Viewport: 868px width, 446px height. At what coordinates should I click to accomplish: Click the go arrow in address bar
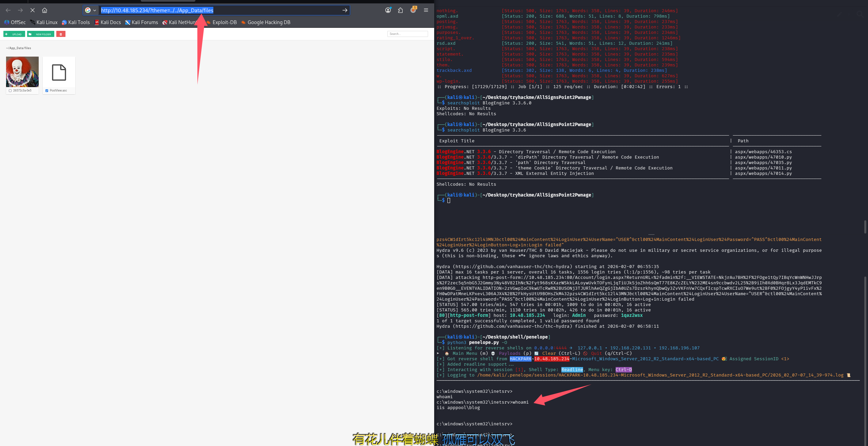pyautogui.click(x=345, y=10)
